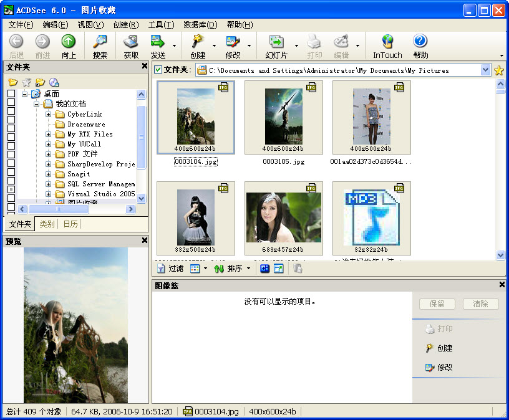This screenshot has height=420, width=509.
Task: Toggle the 文件夹 checkbox beside path bar
Action: pos(158,70)
